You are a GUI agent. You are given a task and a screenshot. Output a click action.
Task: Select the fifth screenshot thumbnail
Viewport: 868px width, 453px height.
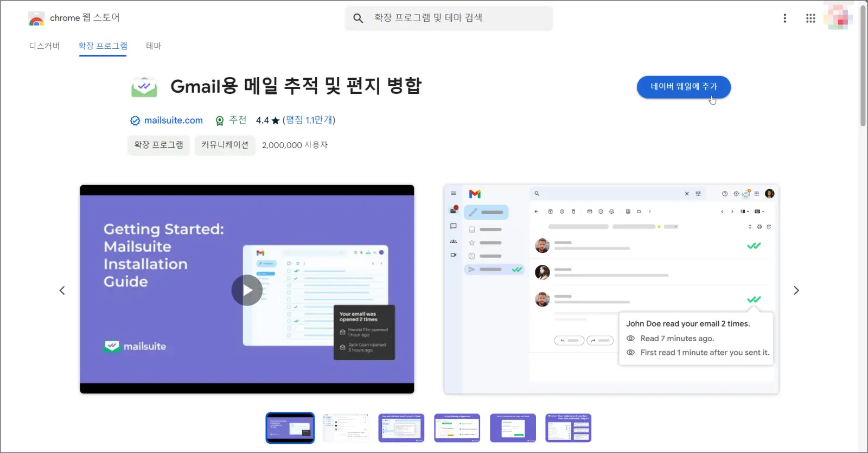pyautogui.click(x=513, y=428)
